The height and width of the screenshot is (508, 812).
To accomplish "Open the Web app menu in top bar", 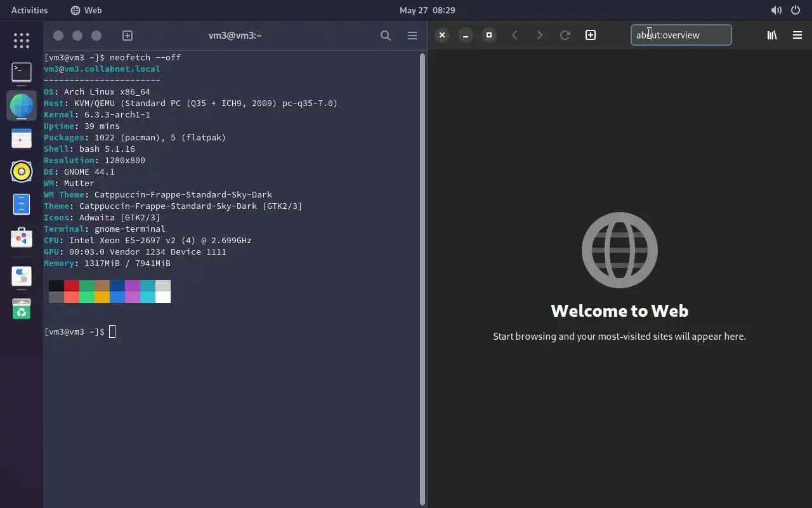I will point(86,10).
